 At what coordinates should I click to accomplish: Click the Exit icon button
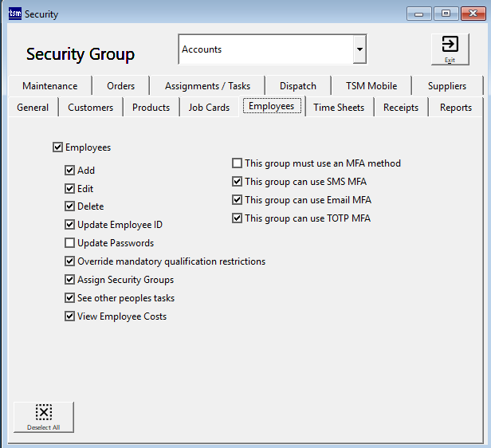pos(450,48)
